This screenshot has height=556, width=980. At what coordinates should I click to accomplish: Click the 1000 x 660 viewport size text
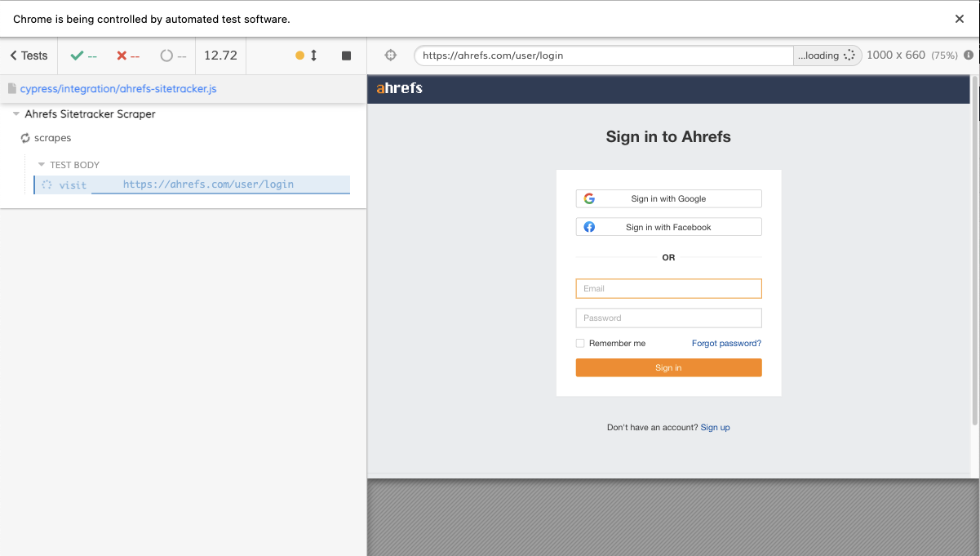click(896, 56)
